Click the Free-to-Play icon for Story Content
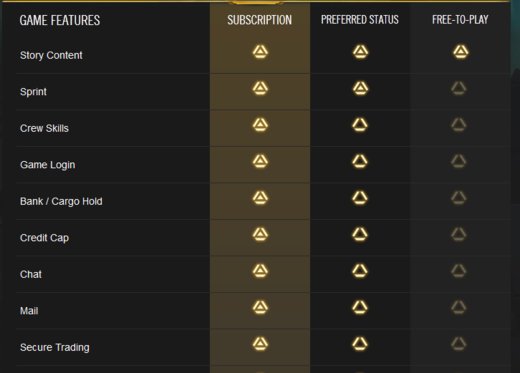 pyautogui.click(x=460, y=52)
